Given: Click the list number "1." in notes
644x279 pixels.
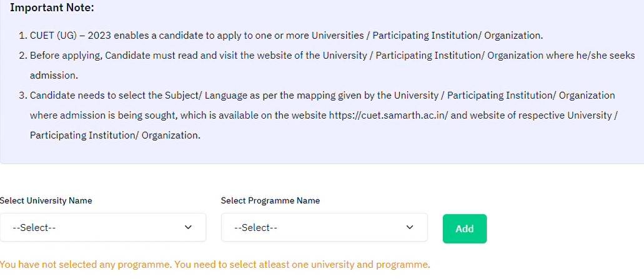Looking at the screenshot, I should [23, 36].
